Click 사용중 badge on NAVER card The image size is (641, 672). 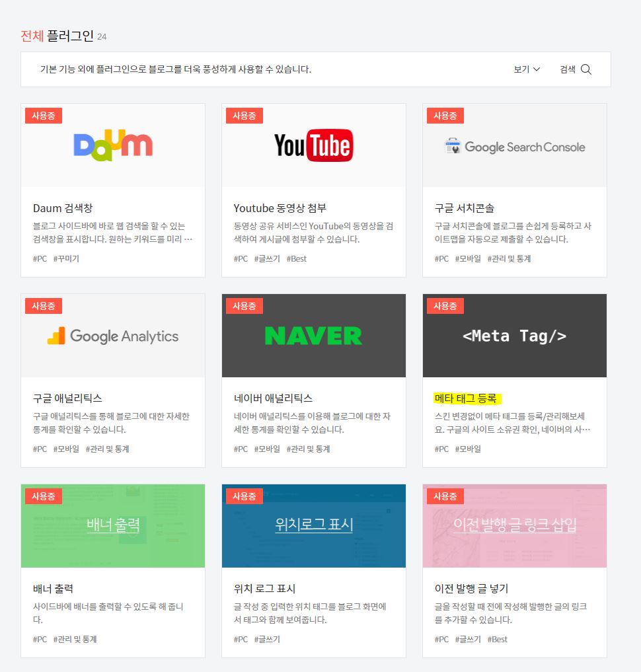click(245, 306)
